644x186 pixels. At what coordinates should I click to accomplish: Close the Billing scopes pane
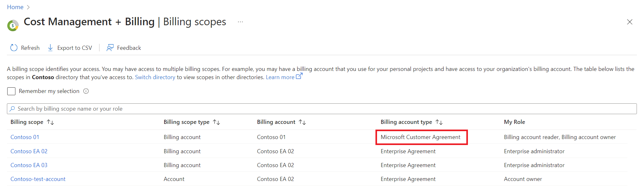click(630, 22)
